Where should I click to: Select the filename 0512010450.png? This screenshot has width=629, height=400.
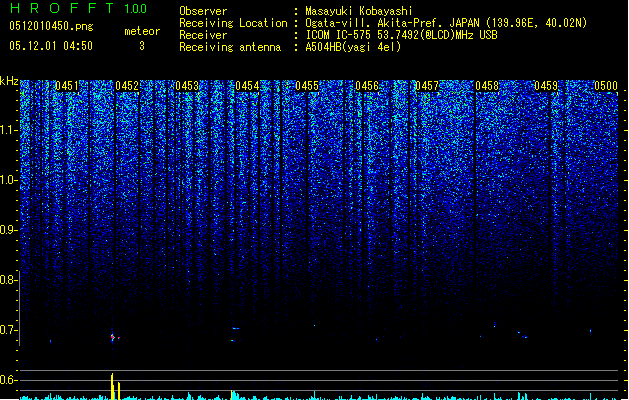(51, 26)
